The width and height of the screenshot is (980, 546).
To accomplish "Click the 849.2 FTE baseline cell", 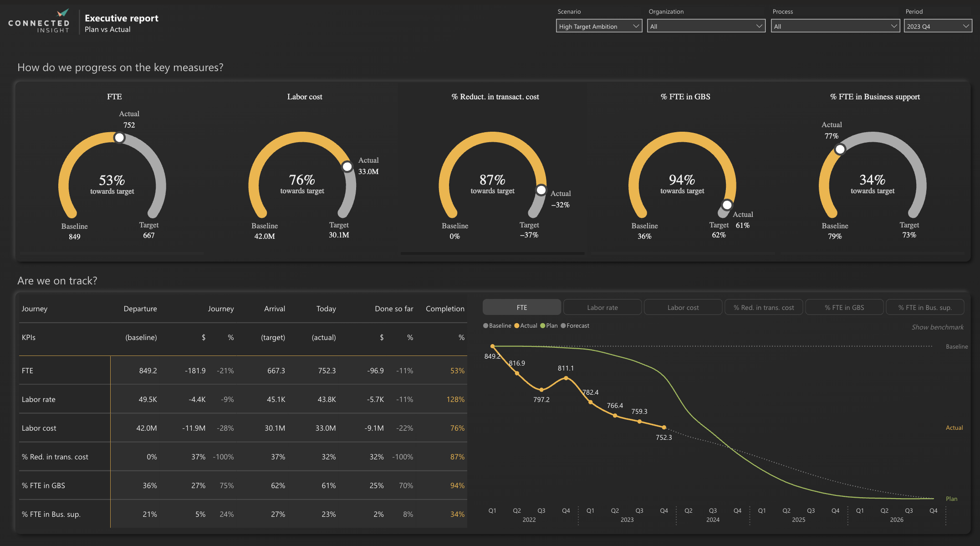I will (148, 371).
